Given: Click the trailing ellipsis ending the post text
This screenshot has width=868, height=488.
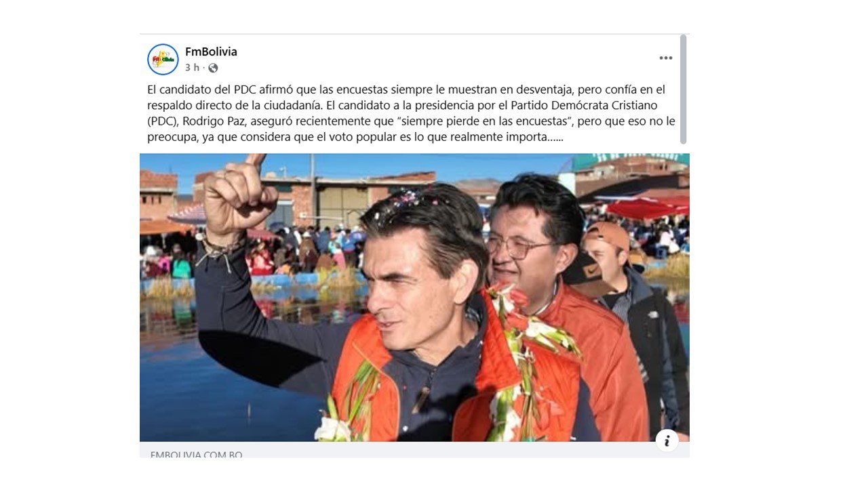Looking at the screenshot, I should click(556, 137).
